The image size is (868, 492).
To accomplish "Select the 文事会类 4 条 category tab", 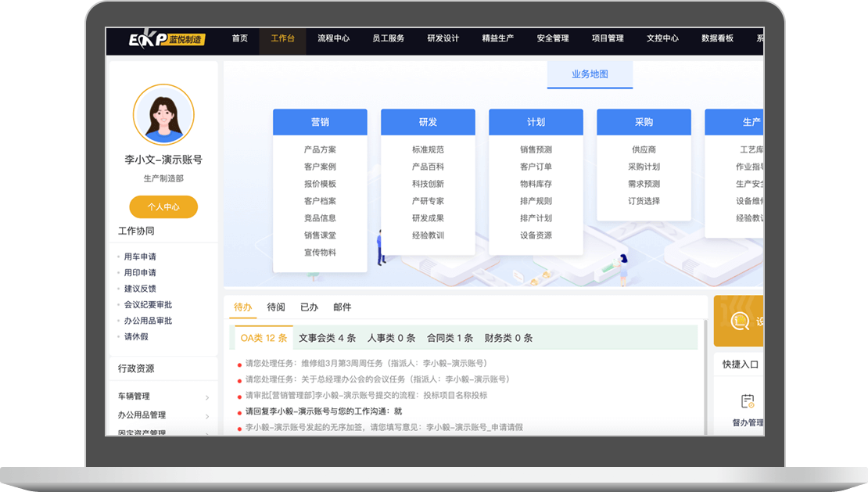I will click(327, 338).
